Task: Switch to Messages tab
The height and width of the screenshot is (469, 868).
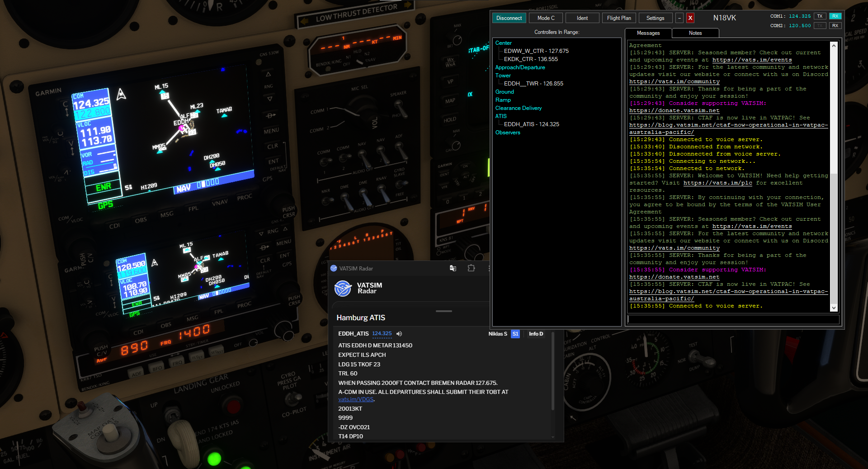Action: [x=648, y=33]
